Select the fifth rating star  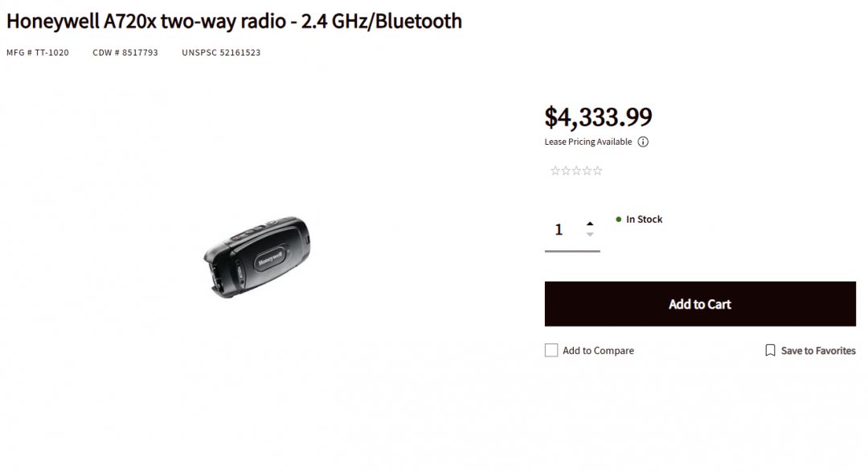597,171
